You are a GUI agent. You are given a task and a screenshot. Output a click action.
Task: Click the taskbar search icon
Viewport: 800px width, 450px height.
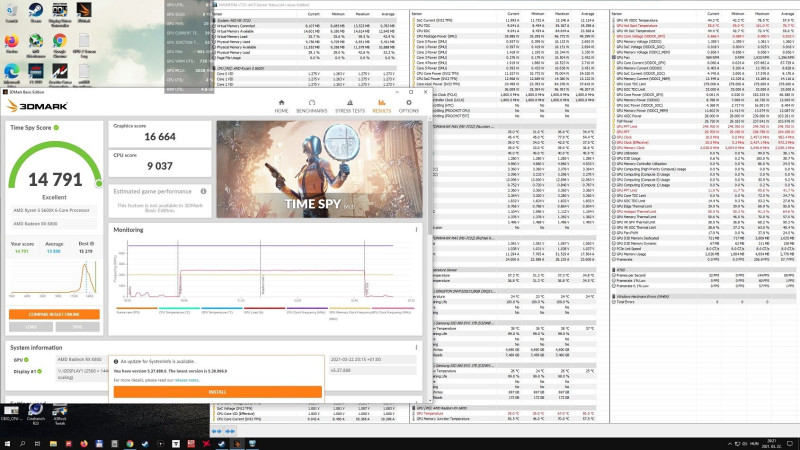click(22, 444)
